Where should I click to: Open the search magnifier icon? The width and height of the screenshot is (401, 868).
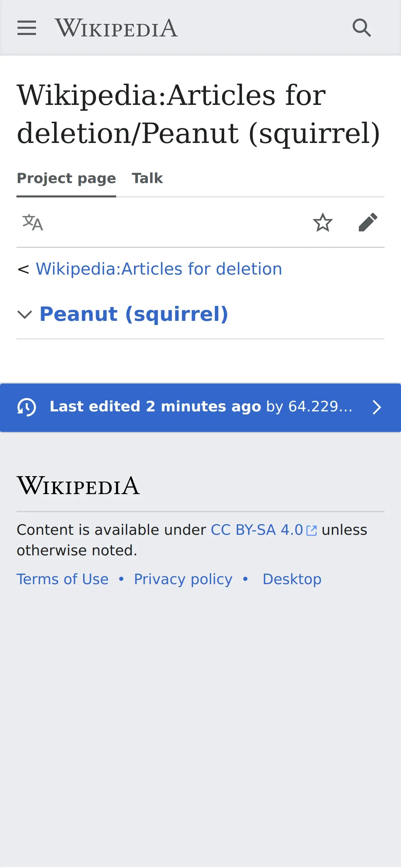pyautogui.click(x=362, y=28)
